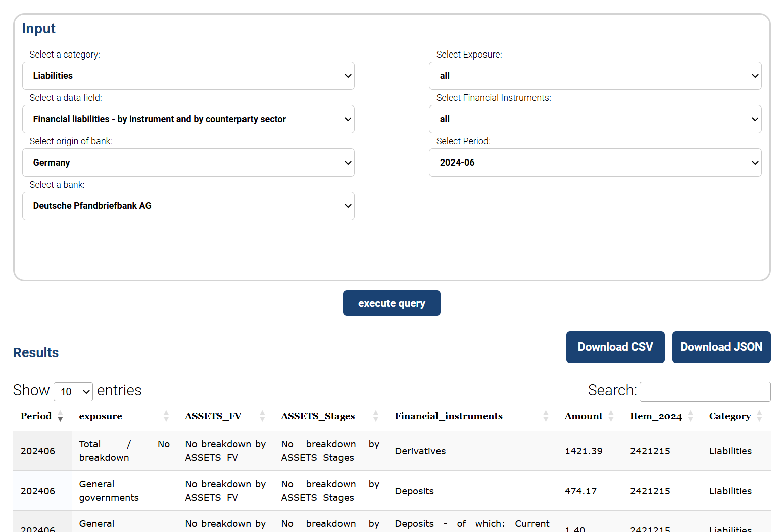
Task: Sort Financial_instruments column via arrows
Action: 546,416
